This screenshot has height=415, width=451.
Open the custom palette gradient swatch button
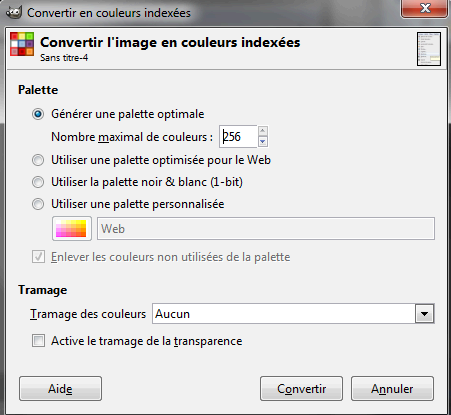pyautogui.click(x=72, y=229)
